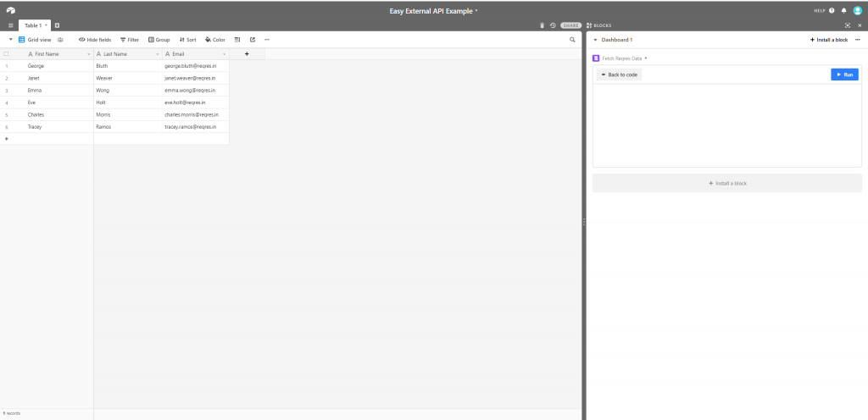Image resolution: width=868 pixels, height=420 pixels.
Task: Open the revision history clock icon
Action: click(x=553, y=25)
